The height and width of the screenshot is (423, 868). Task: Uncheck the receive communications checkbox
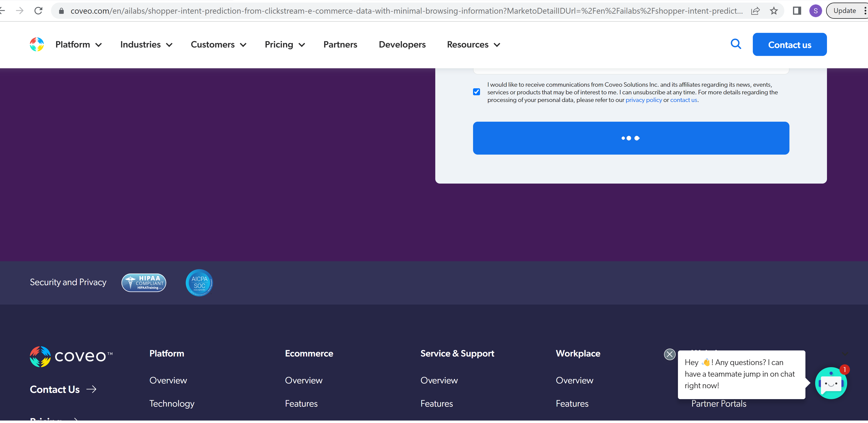tap(477, 92)
